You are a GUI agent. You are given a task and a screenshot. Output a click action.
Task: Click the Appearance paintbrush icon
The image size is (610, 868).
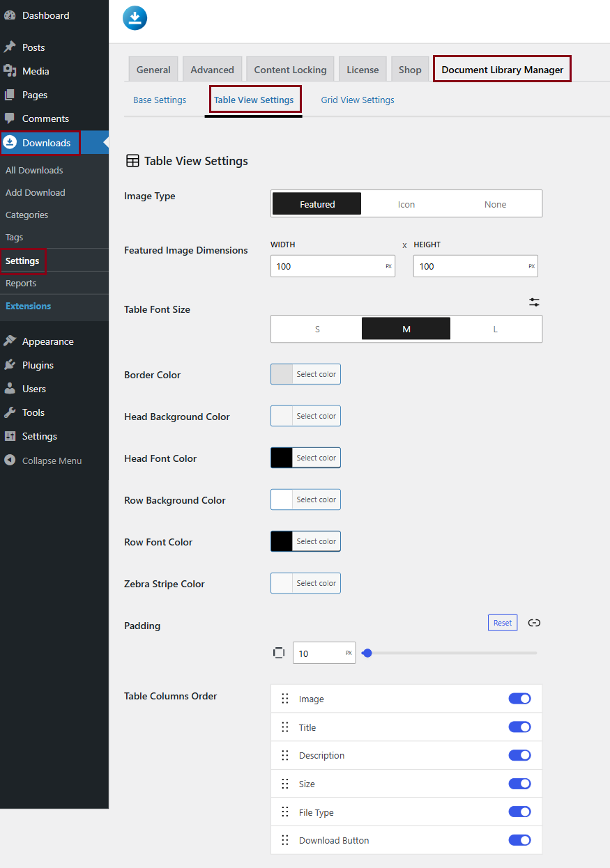tap(10, 341)
